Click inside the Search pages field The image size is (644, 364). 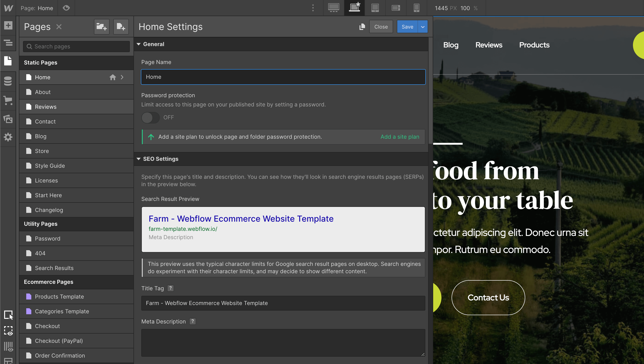(x=76, y=46)
